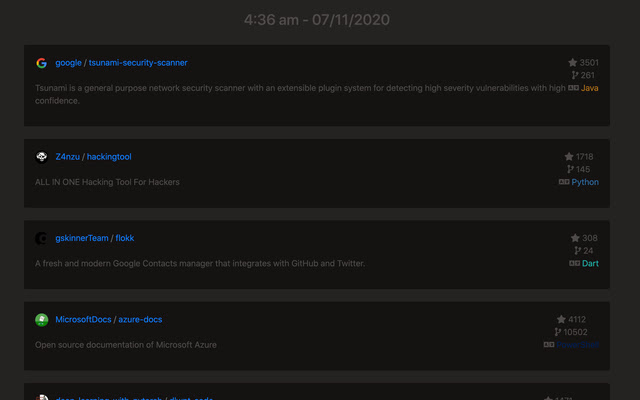Click the 10502 fork count
This screenshot has width=640, height=400.
pos(575,332)
